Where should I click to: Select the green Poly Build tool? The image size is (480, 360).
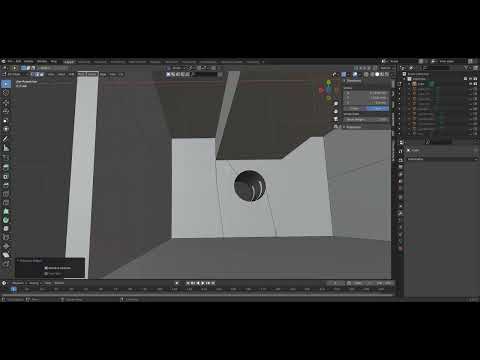[x=6, y=211]
